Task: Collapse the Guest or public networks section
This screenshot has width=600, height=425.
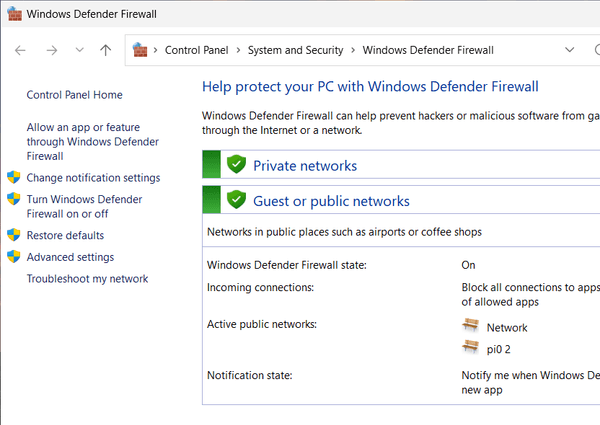Action: [x=330, y=201]
